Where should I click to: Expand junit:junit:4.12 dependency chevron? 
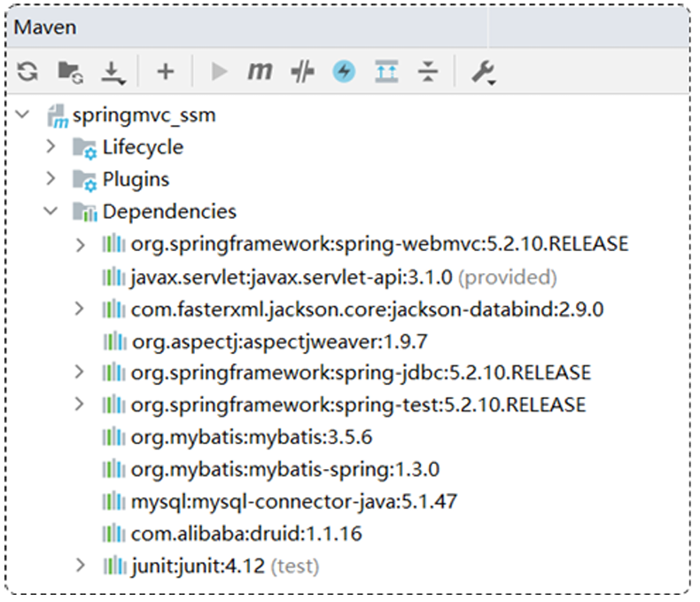pyautogui.click(x=80, y=565)
